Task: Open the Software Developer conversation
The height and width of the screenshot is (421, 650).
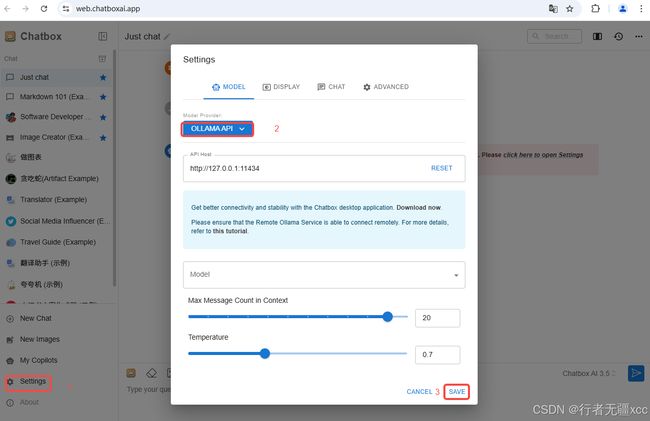Action: [x=56, y=117]
